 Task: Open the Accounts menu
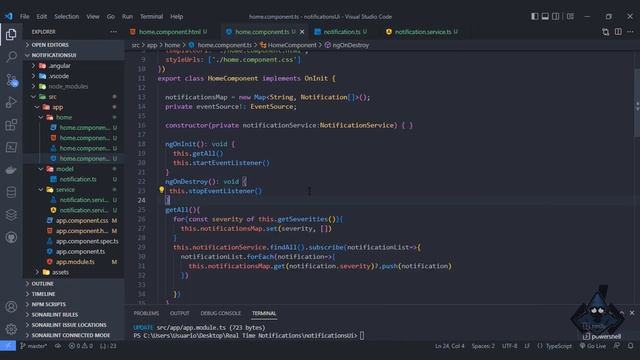click(x=11, y=307)
